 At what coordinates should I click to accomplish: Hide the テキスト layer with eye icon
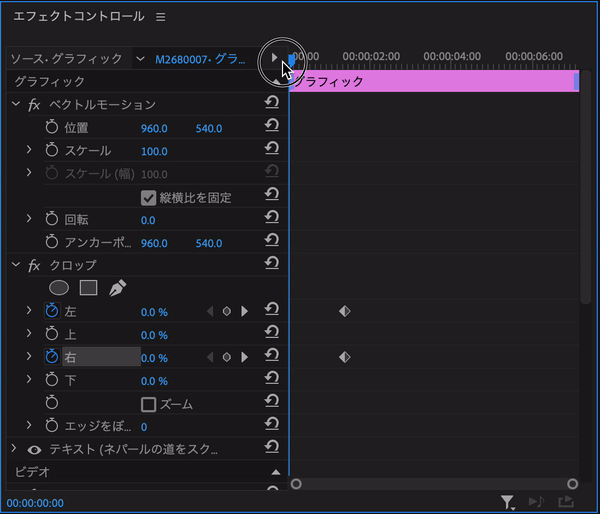coord(34,450)
